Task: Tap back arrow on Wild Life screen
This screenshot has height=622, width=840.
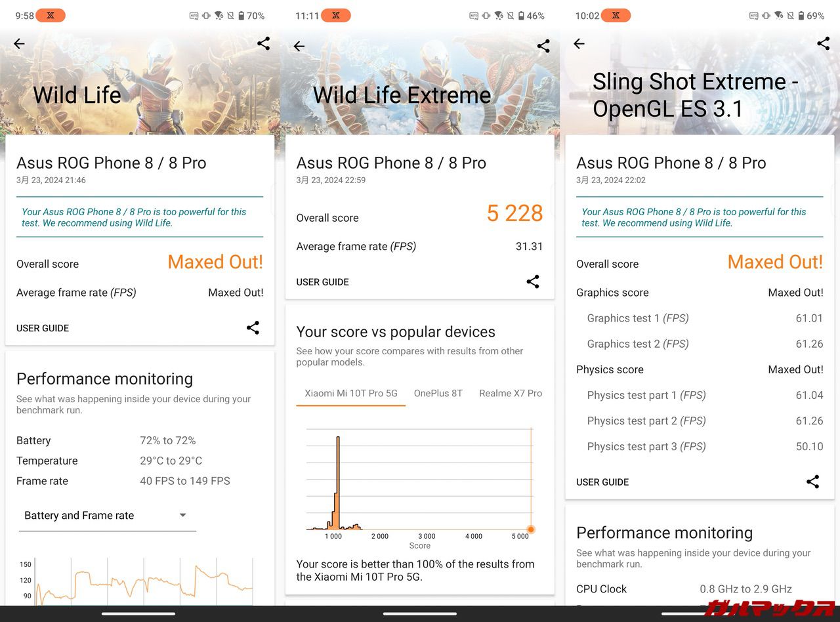Action: coord(19,44)
